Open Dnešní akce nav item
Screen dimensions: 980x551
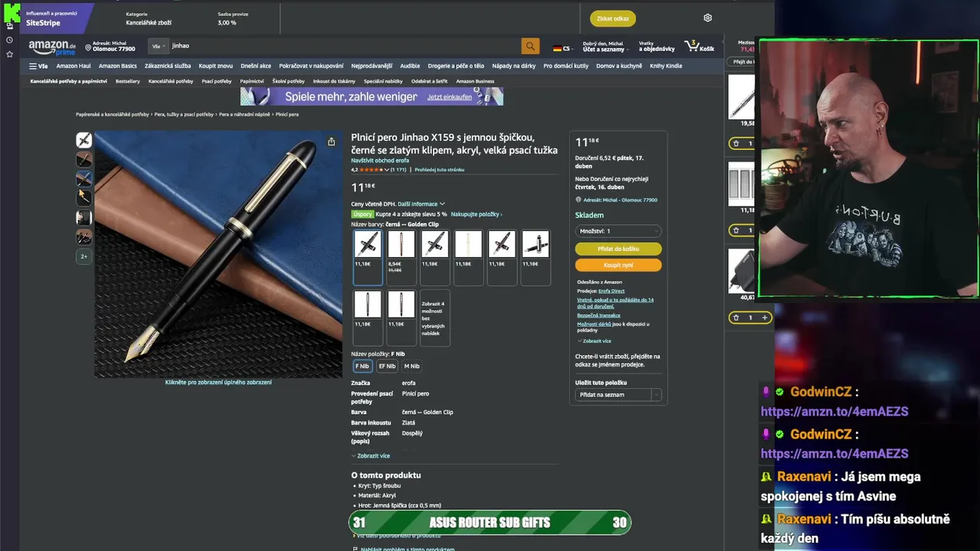click(256, 66)
